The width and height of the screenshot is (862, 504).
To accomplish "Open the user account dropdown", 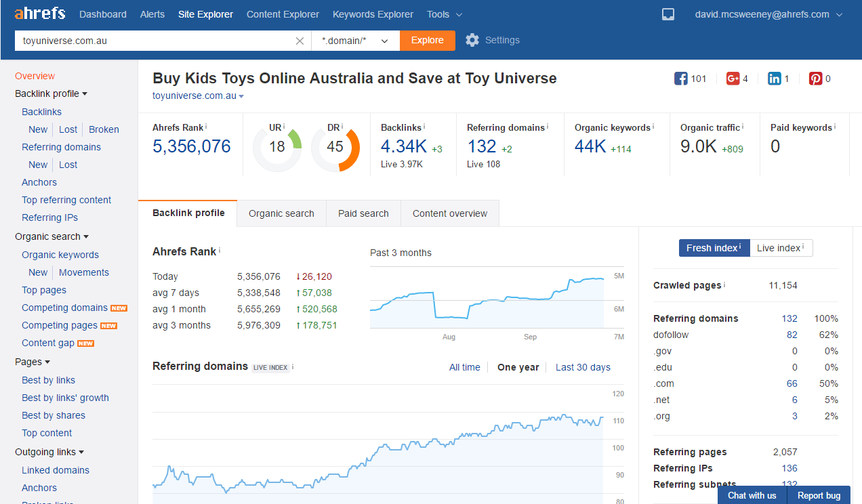I will 768,14.
